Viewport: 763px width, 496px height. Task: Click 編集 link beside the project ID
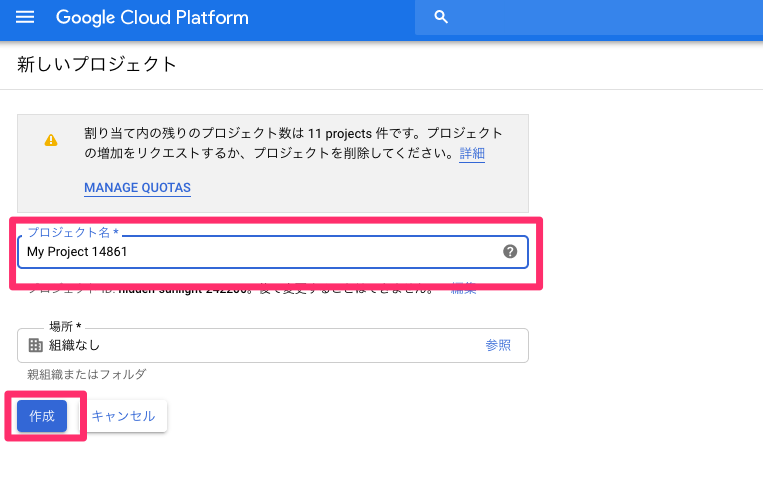coord(463,290)
